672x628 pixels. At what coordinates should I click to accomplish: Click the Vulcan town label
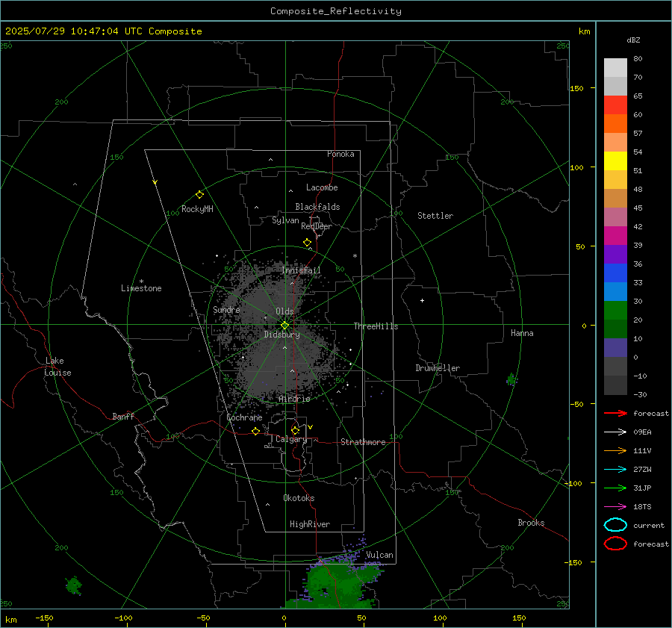[x=379, y=555]
